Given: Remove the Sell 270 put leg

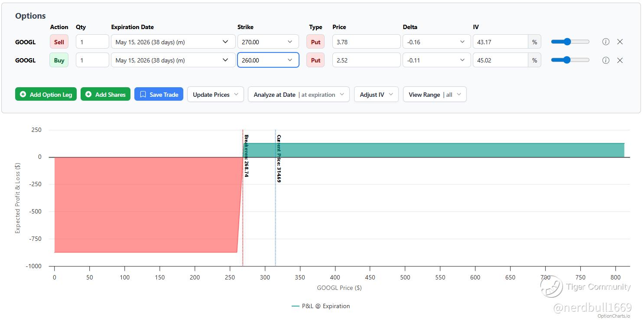Looking at the screenshot, I should tap(620, 42).
